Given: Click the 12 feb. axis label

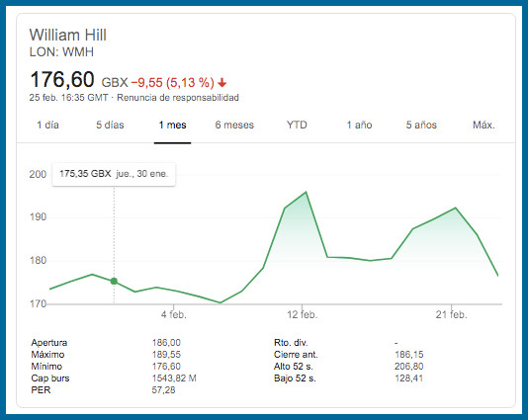Looking at the screenshot, I should point(302,314).
